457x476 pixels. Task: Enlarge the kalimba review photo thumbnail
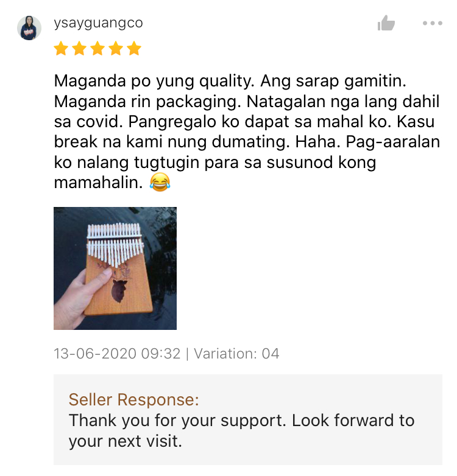click(x=115, y=268)
